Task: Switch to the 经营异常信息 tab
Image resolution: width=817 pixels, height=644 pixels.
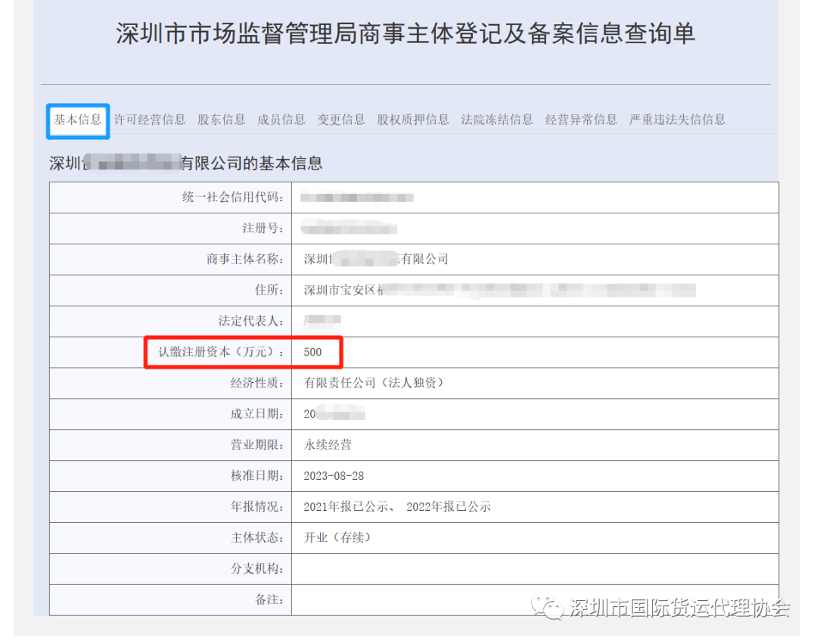Action: pos(580,120)
